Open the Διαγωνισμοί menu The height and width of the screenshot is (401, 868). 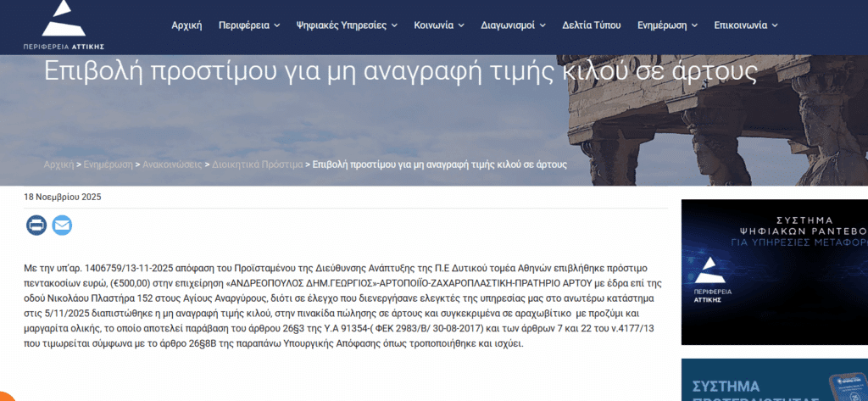point(513,25)
